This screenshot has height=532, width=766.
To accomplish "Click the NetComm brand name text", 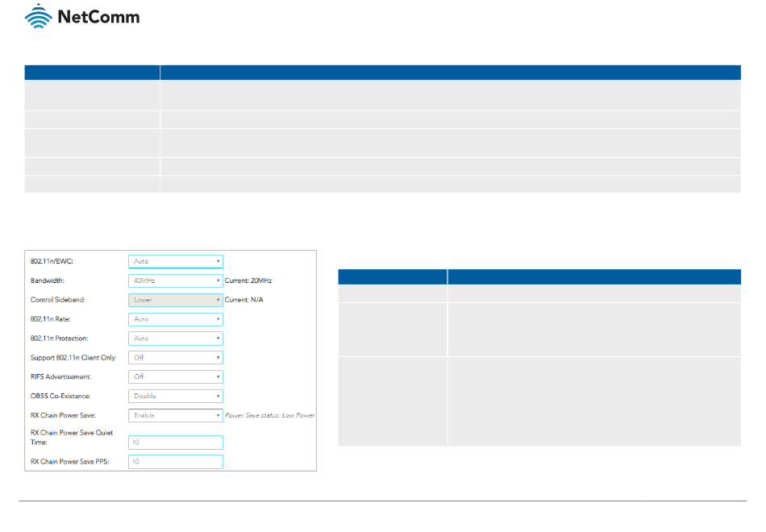I will tap(98, 17).
